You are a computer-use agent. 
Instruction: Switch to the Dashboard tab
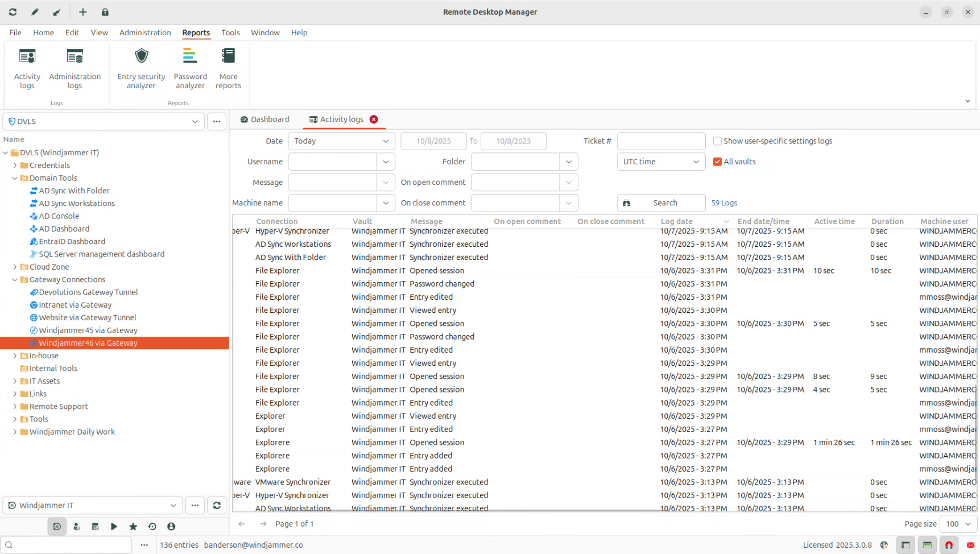[x=265, y=119]
